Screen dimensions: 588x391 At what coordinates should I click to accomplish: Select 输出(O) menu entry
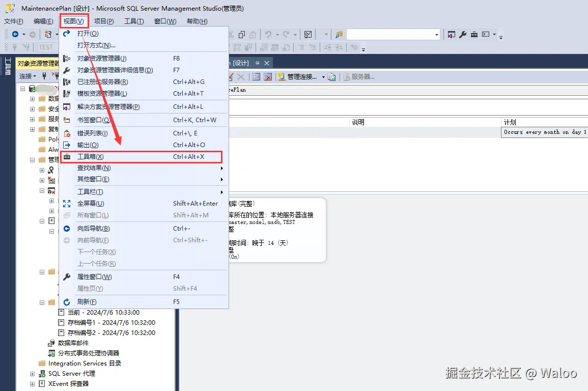144,145
